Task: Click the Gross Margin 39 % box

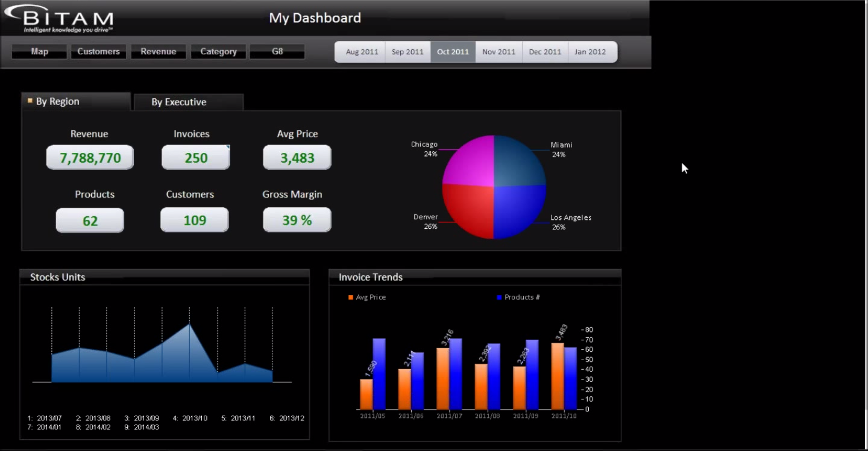Action: [297, 220]
